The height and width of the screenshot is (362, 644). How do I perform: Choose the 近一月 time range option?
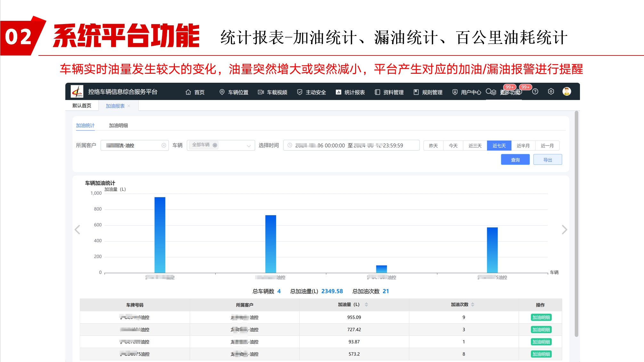click(x=547, y=146)
